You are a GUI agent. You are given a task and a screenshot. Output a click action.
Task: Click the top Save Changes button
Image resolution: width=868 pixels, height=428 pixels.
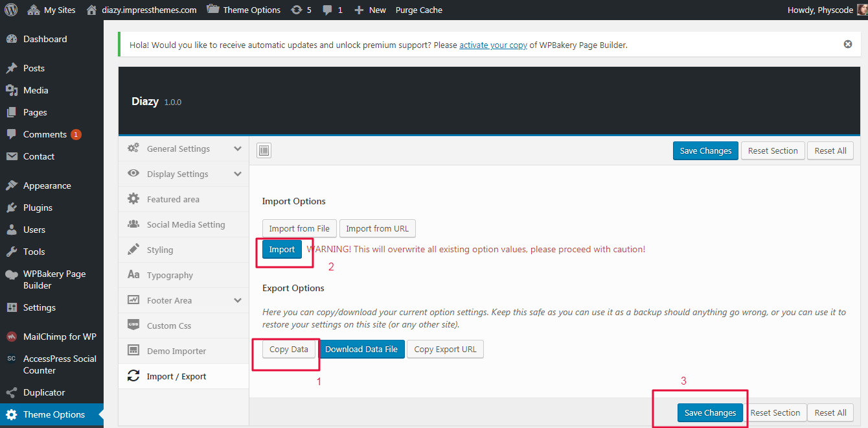coord(705,150)
